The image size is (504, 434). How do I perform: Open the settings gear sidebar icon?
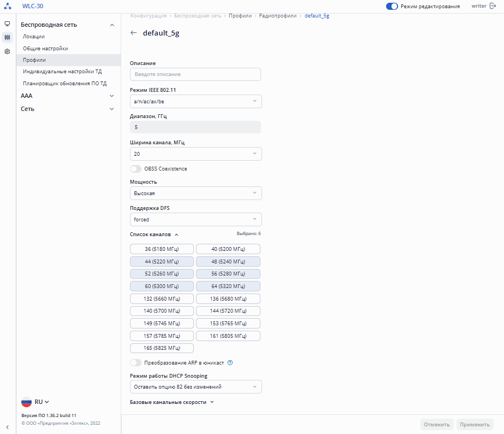click(7, 51)
